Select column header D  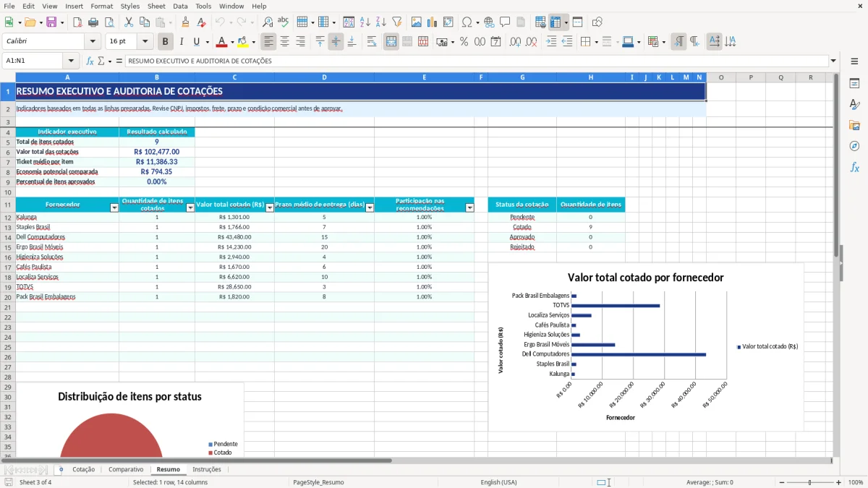click(324, 77)
